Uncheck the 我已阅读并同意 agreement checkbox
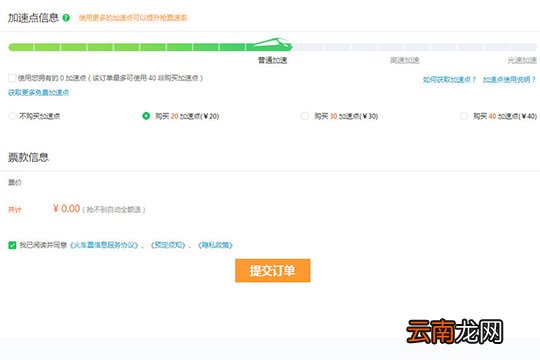Screen dimensions: 540x360 tap(12, 245)
